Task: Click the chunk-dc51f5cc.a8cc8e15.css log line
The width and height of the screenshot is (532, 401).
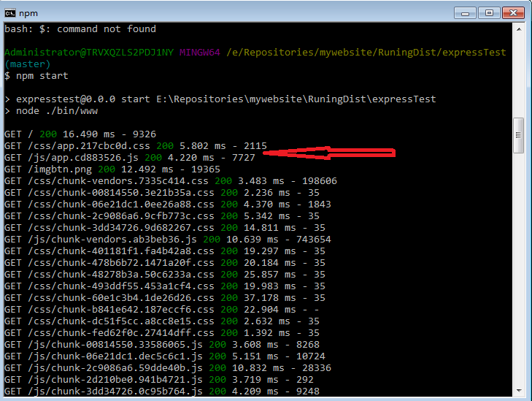Action: coord(162,321)
